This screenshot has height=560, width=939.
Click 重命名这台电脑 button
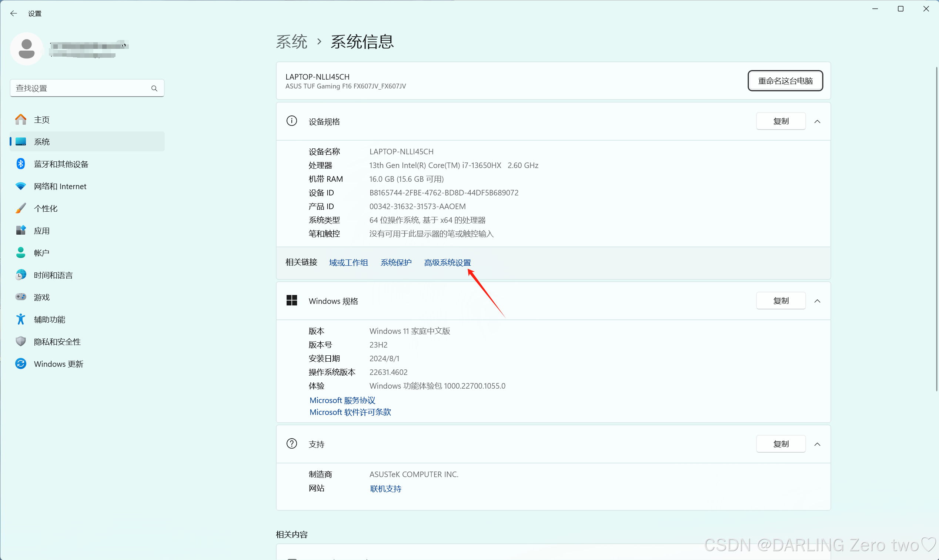coord(785,81)
